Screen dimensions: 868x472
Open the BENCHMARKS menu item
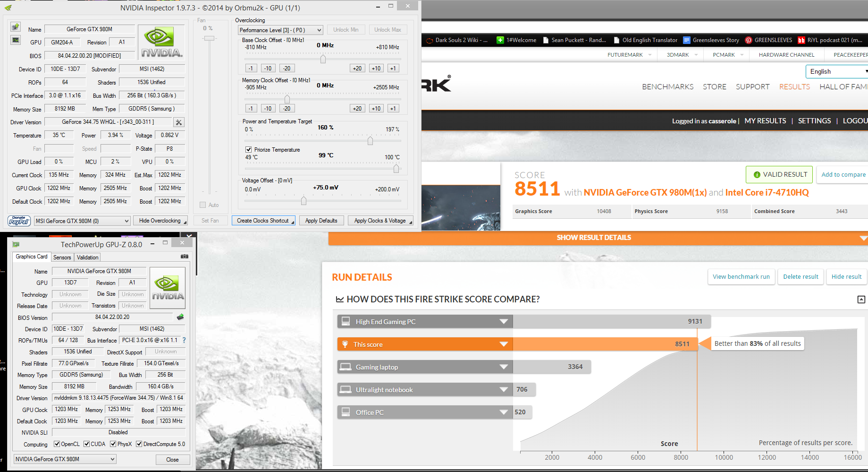(x=667, y=87)
